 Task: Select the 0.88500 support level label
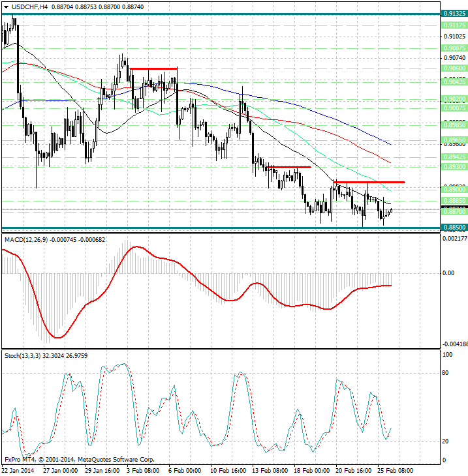coord(454,228)
